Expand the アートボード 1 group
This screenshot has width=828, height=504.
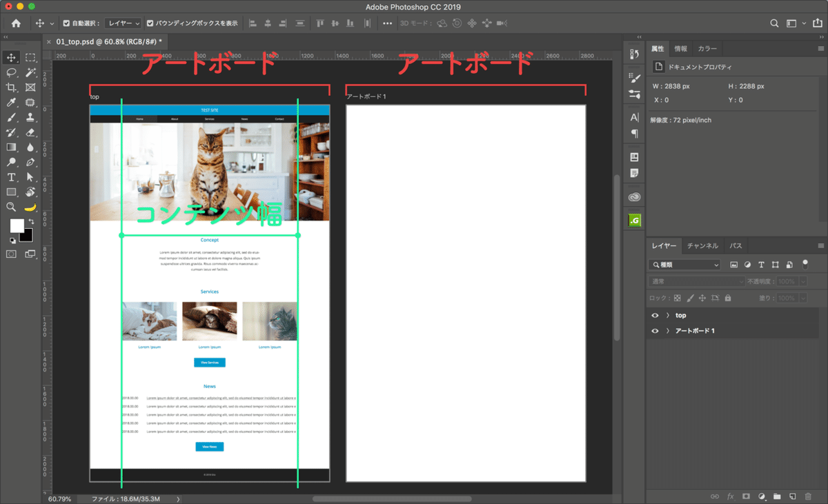pos(668,331)
